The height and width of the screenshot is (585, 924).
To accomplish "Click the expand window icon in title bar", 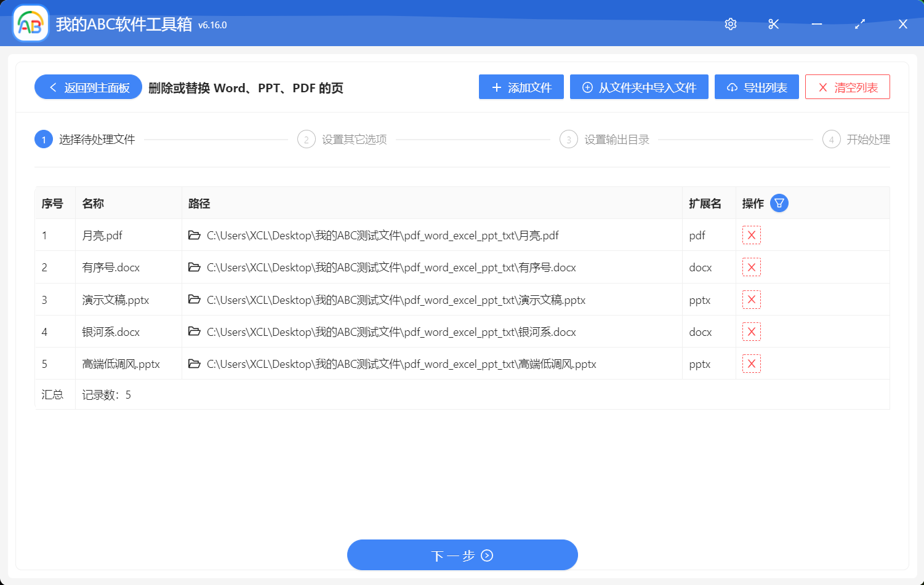I will 859,24.
